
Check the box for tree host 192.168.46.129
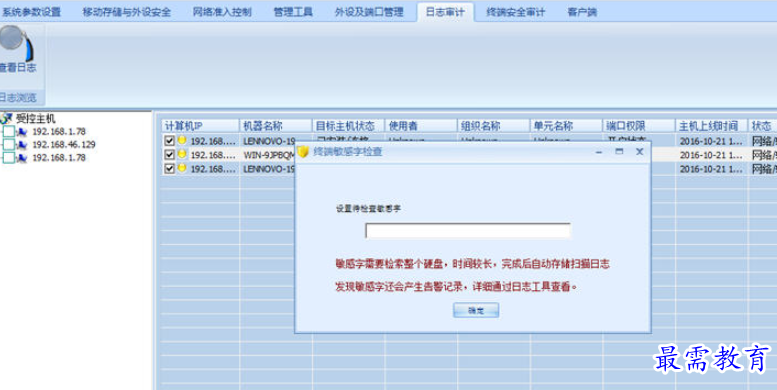click(x=9, y=145)
